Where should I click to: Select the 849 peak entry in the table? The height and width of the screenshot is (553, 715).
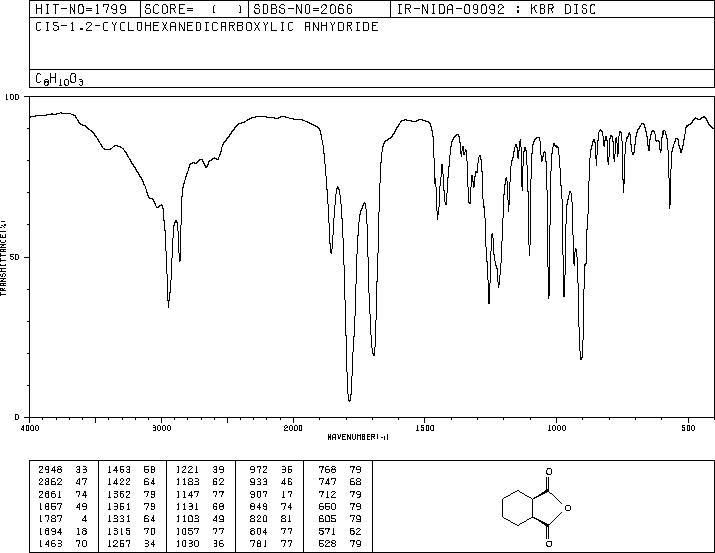click(x=271, y=506)
